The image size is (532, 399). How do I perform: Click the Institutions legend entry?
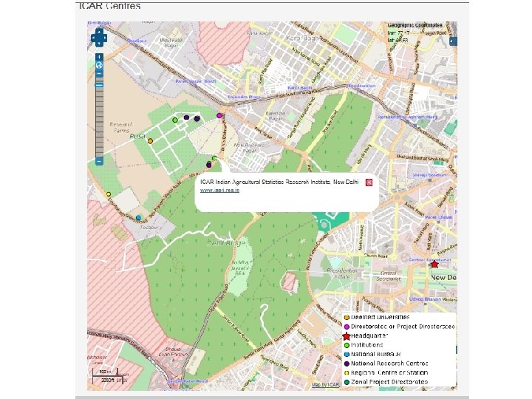click(x=366, y=345)
